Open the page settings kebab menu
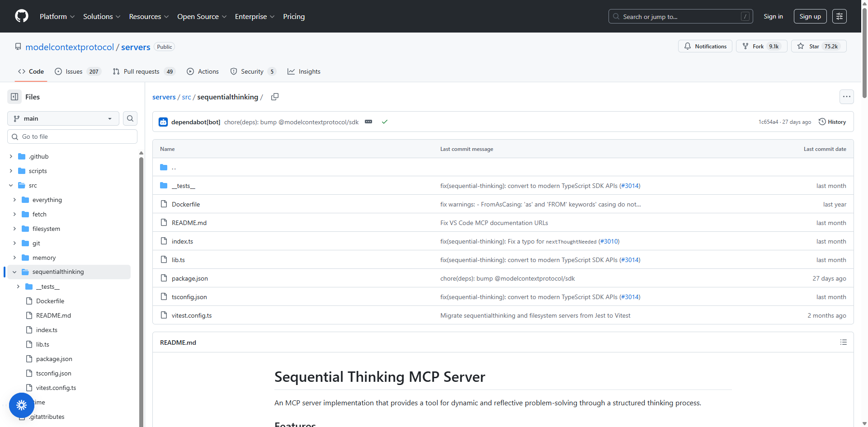 [x=847, y=96]
